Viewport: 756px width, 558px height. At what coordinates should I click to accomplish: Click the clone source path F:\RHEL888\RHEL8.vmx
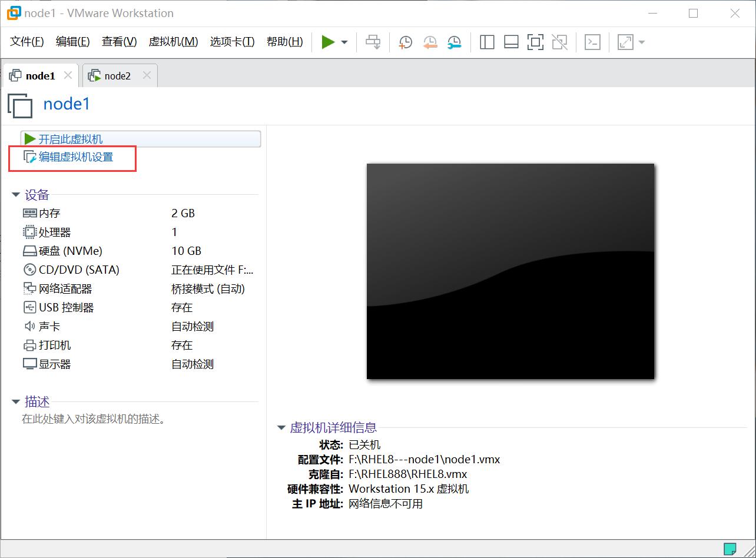408,474
